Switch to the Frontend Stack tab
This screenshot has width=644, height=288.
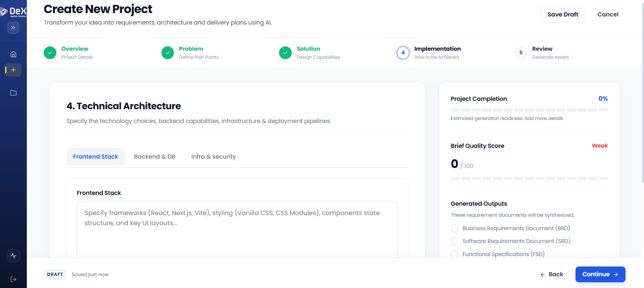coord(96,157)
